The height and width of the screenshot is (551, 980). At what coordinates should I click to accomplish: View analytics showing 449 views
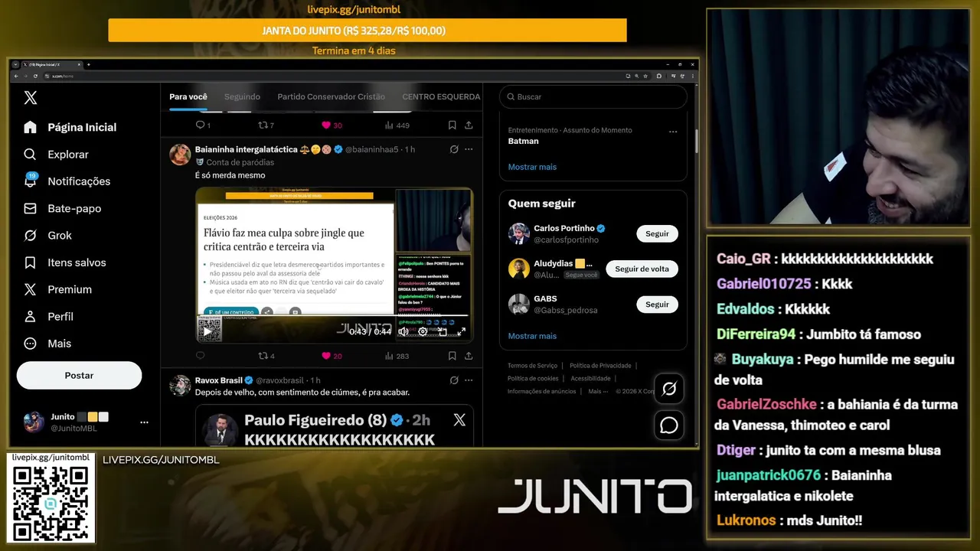(397, 125)
